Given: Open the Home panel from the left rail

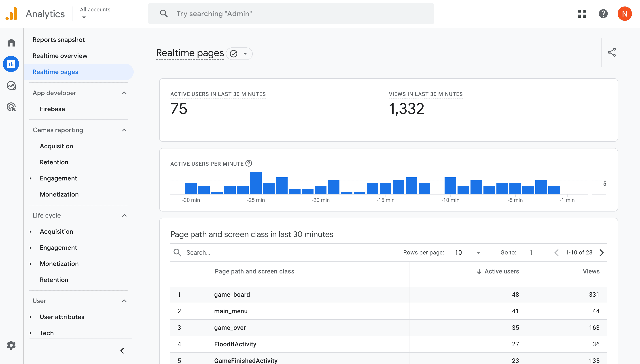Looking at the screenshot, I should point(11,42).
